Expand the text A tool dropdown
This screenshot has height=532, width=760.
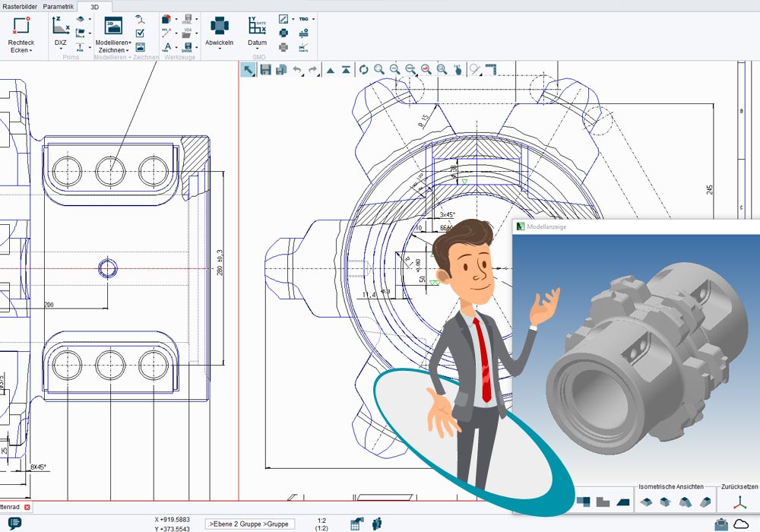pyautogui.click(x=176, y=47)
